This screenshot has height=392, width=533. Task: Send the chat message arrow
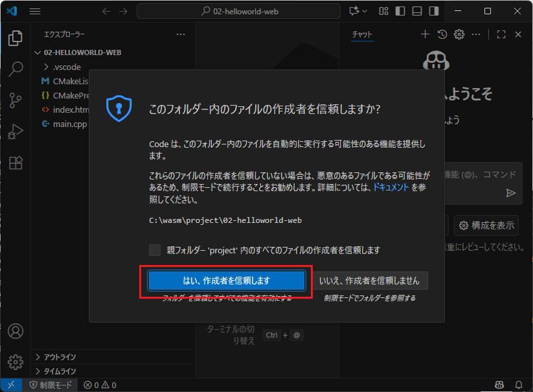(510, 193)
